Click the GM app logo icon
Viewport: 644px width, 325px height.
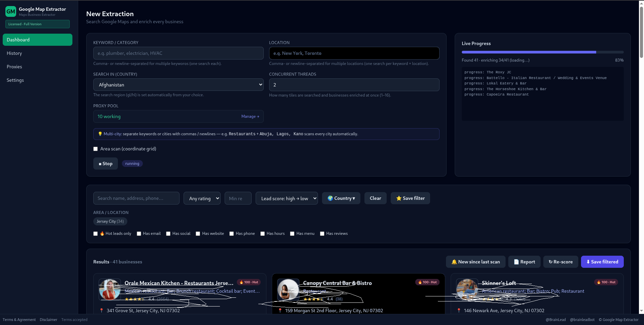pyautogui.click(x=11, y=11)
